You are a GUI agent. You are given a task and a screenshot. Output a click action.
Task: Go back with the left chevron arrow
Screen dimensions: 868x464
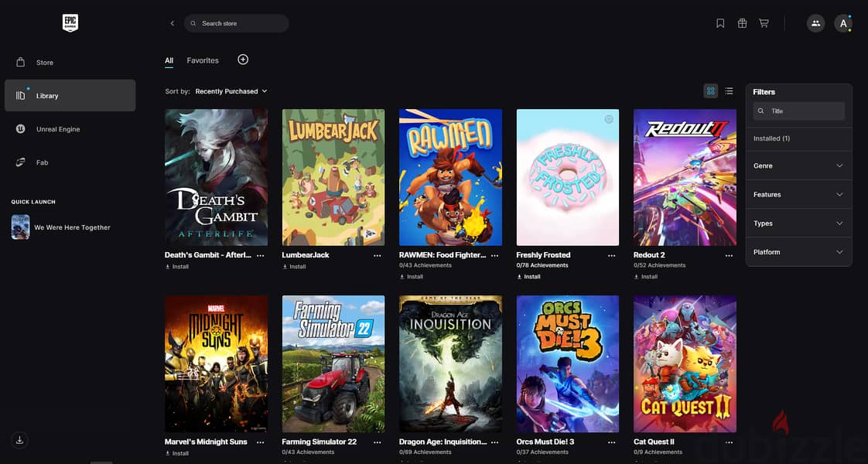tap(173, 23)
